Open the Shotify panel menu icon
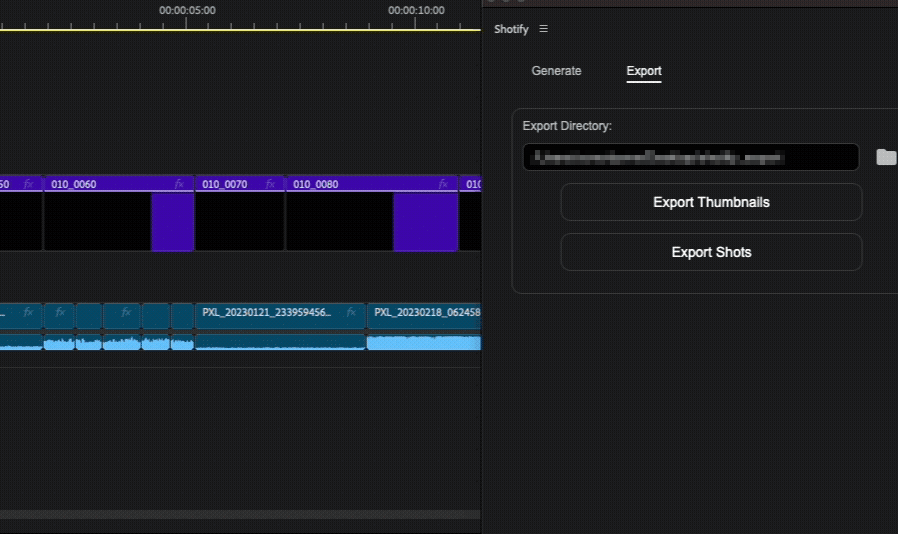The height and width of the screenshot is (534, 898). 543,29
